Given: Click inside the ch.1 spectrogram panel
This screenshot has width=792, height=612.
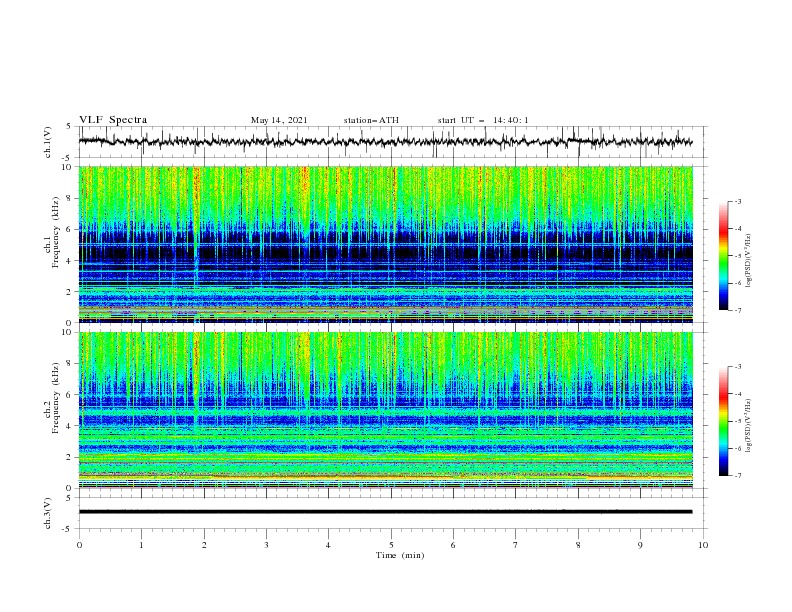Looking at the screenshot, I should (385, 244).
